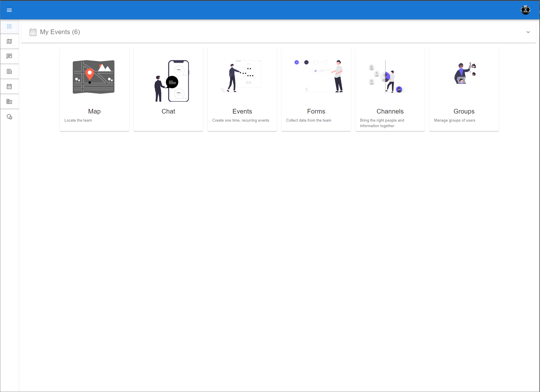Screen dimensions: 540x392
Task: Open the Chat card
Action: click(168, 89)
